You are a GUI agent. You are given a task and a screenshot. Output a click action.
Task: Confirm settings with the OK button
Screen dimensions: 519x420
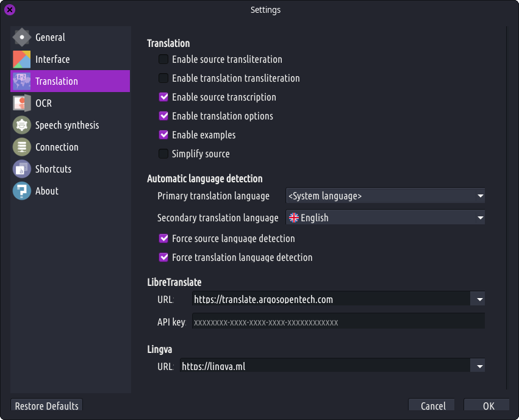tap(489, 406)
